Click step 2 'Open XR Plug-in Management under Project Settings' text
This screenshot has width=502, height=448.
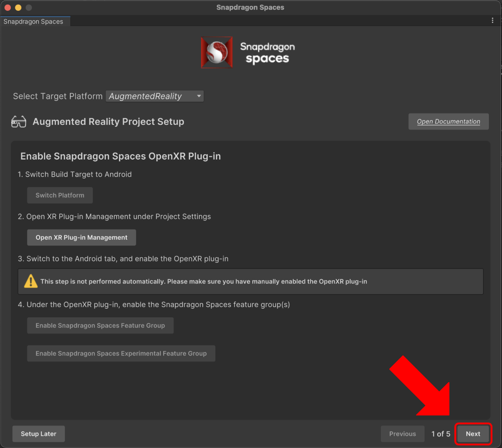pyautogui.click(x=114, y=216)
